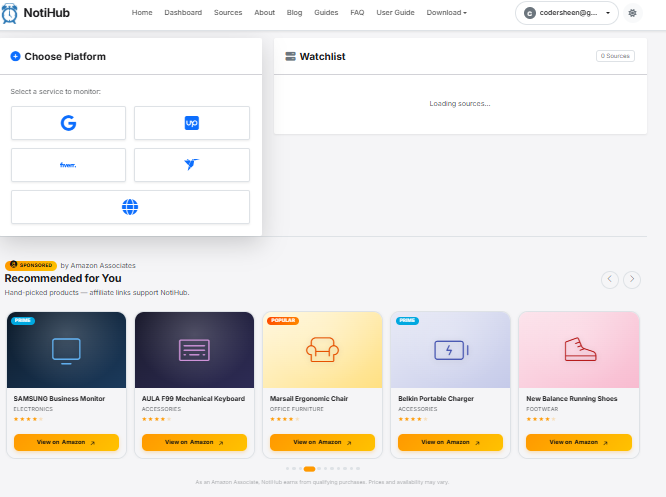Click the AULA F99 Mechanical Keyboard title
Screen dimensions: 666x497
point(193,398)
